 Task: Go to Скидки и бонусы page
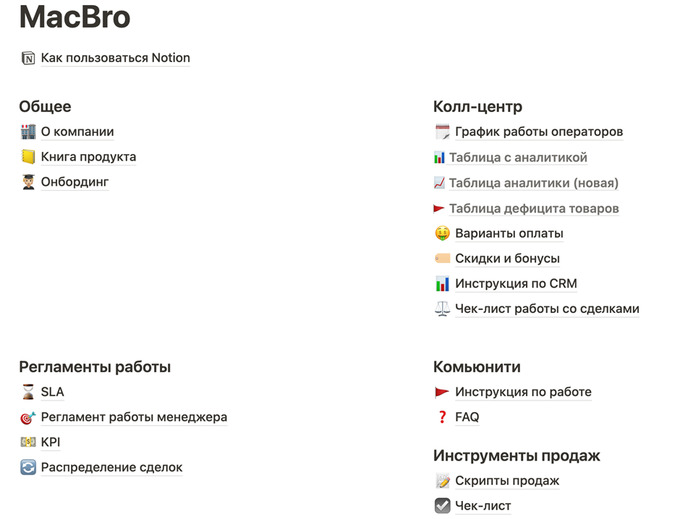point(507,258)
